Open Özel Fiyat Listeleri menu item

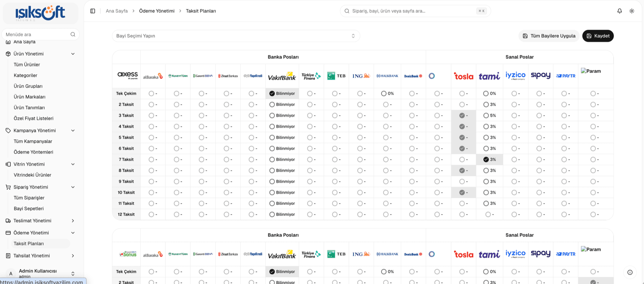(34, 118)
